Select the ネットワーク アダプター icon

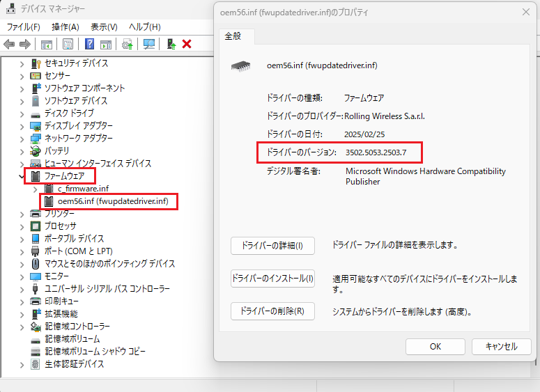pos(36,139)
